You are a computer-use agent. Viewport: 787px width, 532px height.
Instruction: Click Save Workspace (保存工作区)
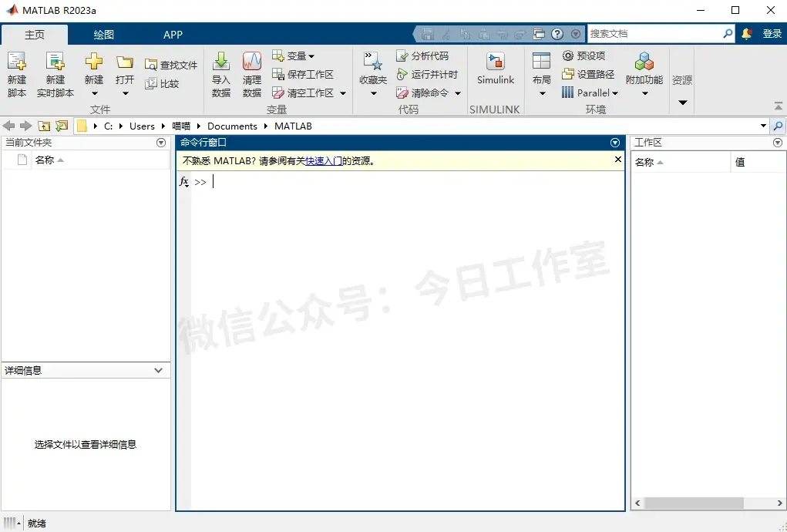(303, 74)
